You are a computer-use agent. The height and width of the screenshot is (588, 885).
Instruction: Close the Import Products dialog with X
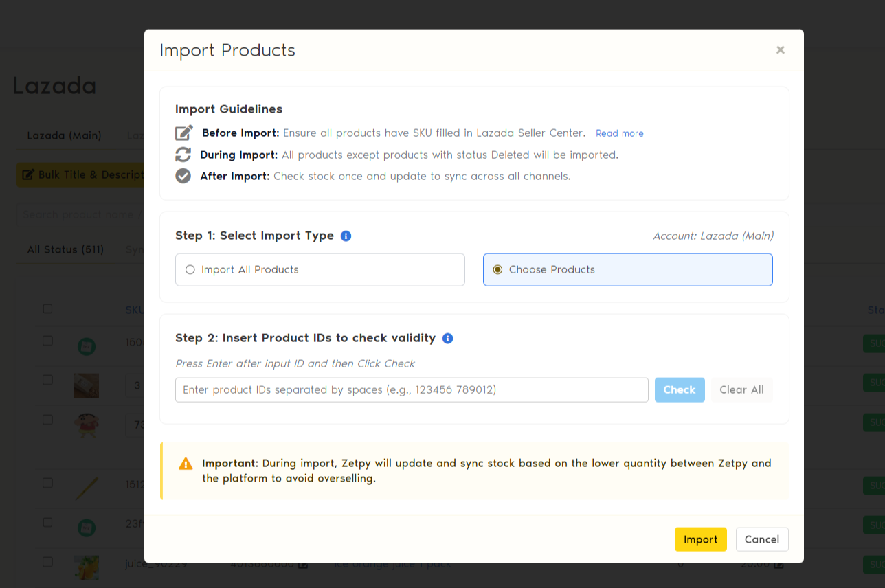tap(781, 50)
